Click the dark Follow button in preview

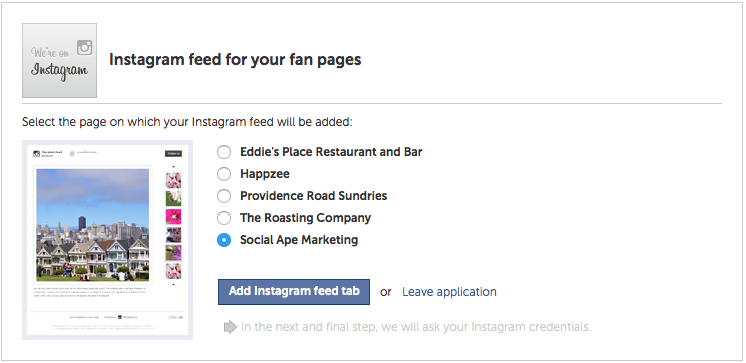tap(173, 154)
